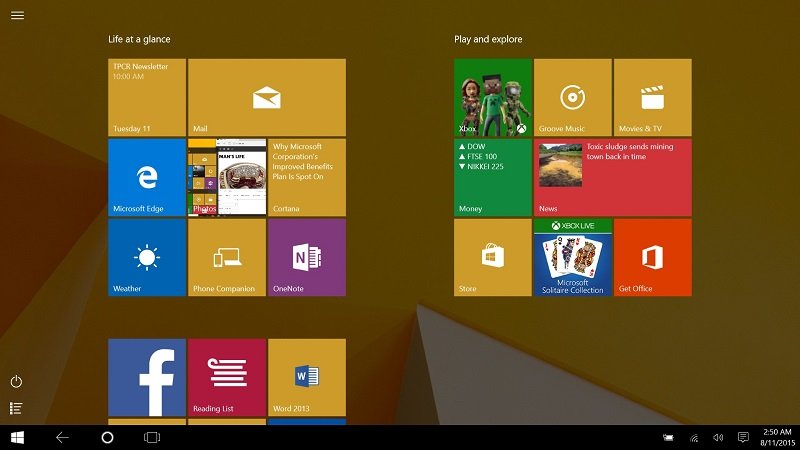Image resolution: width=800 pixels, height=450 pixels.
Task: Open Cortana circle on taskbar
Action: (107, 437)
